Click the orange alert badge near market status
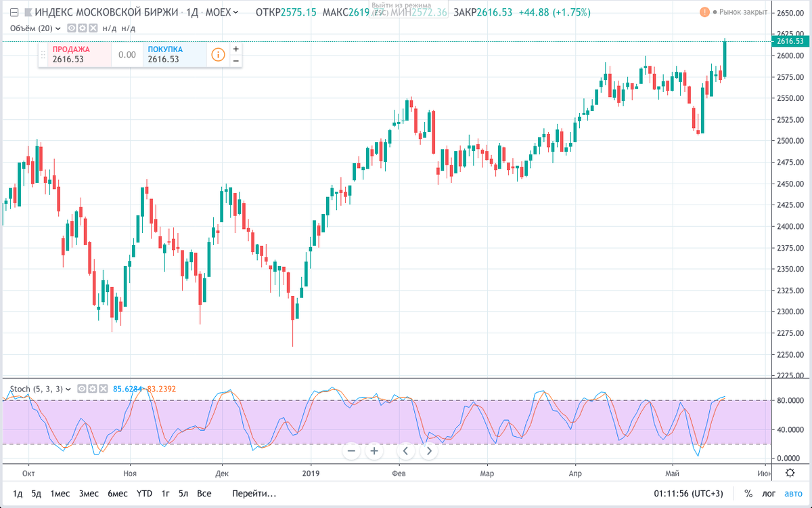Image resolution: width=812 pixels, height=508 pixels. pyautogui.click(x=705, y=13)
